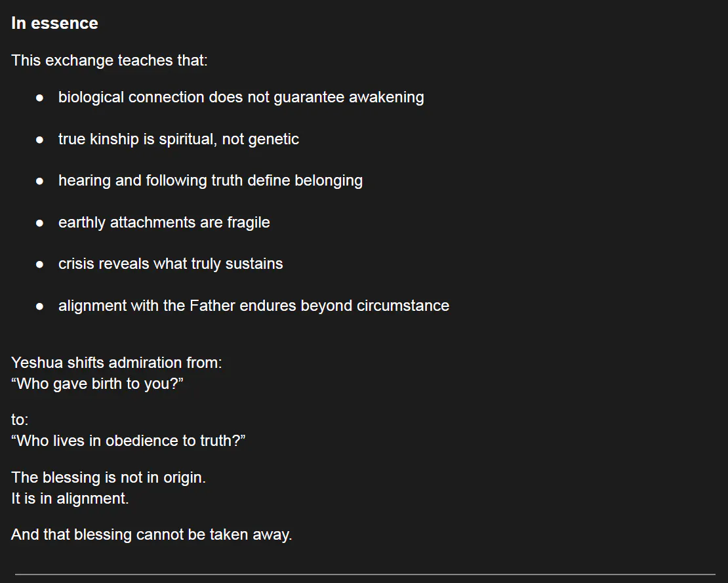Click "true kinship is spiritual, not genetic"
The image size is (728, 583).
(178, 139)
